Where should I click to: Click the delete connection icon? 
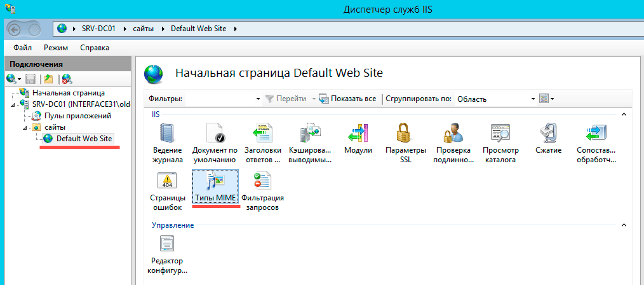[67, 79]
